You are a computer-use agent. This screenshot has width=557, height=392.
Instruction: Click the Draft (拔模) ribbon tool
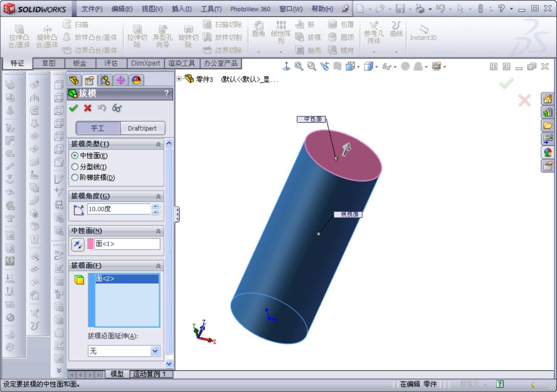click(x=308, y=37)
